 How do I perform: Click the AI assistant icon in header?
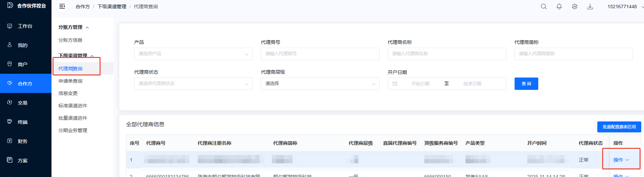(x=575, y=7)
